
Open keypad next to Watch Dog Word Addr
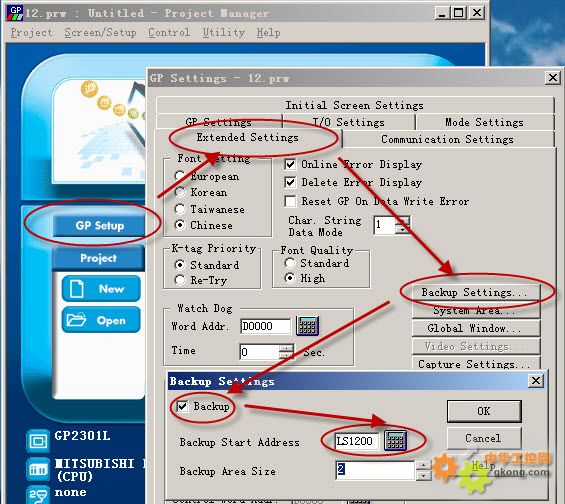coord(307,326)
